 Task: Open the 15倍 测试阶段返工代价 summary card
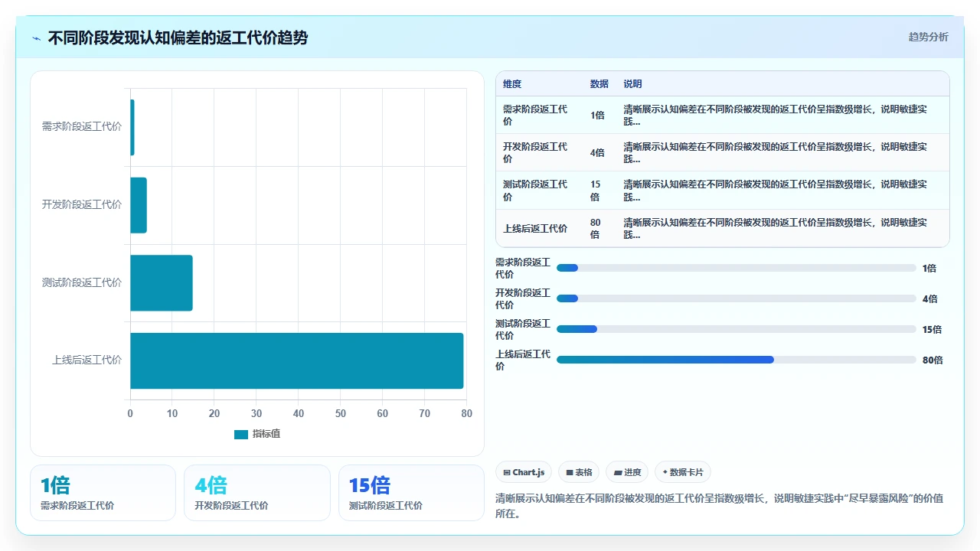click(411, 493)
